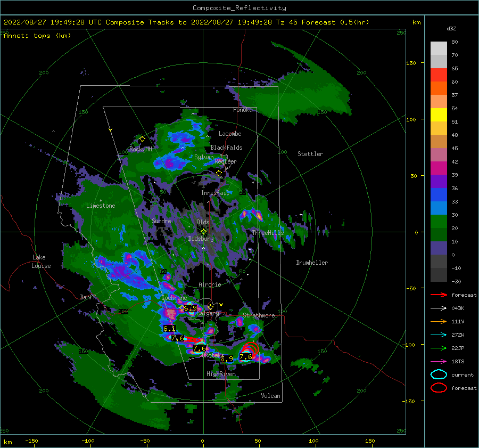Select the orange 57–60 dBZ color swatch
Viewport: 479px width, 448px height.
click(x=439, y=88)
